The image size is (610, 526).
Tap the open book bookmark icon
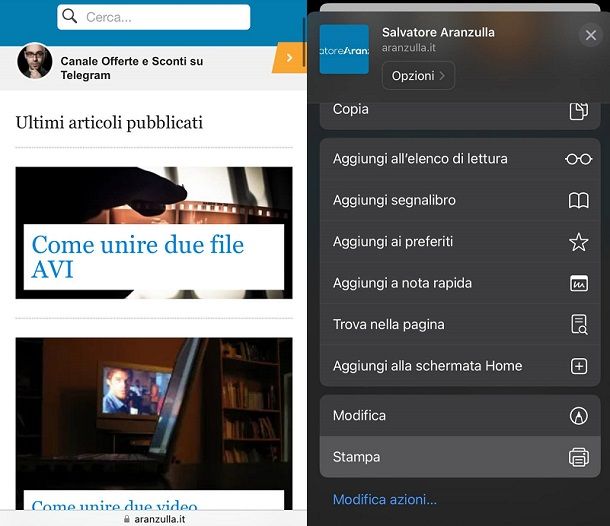point(579,200)
